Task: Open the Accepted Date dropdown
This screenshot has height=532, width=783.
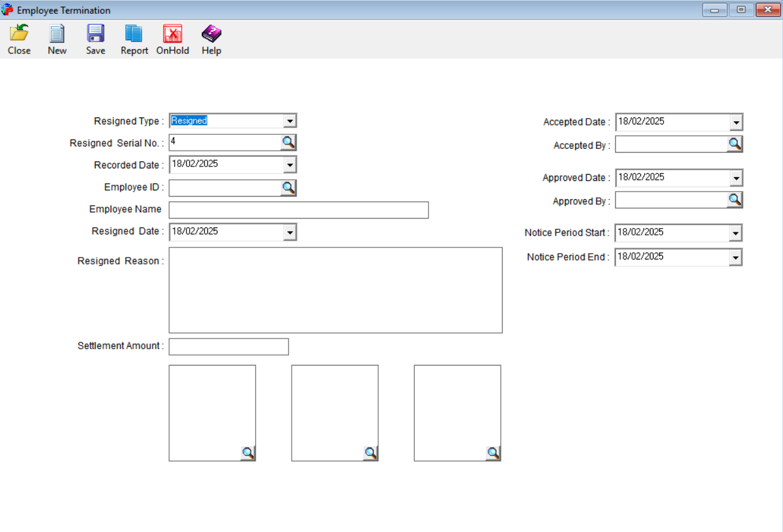Action: (736, 121)
